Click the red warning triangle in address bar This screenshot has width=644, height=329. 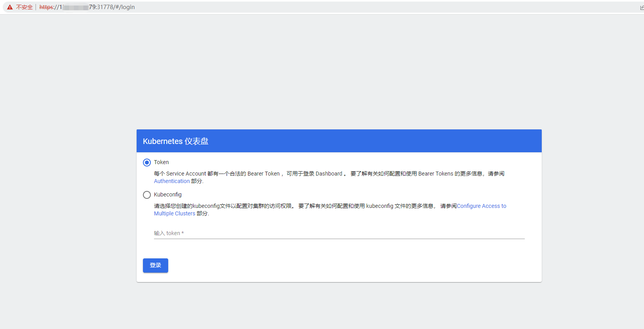[x=10, y=7]
